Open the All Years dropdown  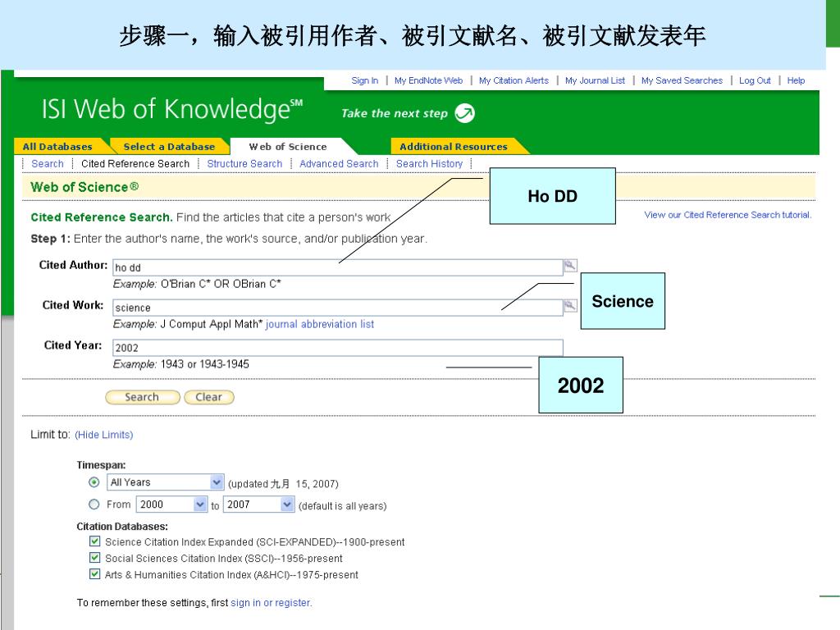[166, 482]
